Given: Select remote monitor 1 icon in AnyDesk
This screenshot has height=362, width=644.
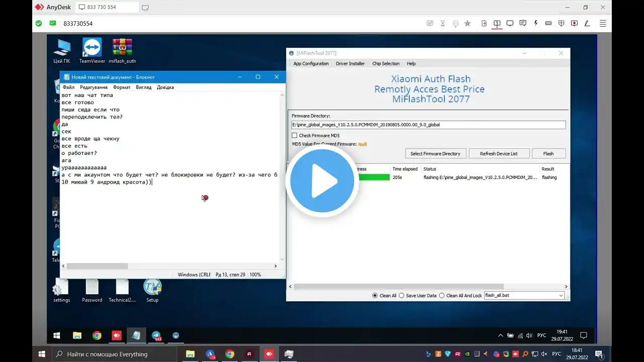Looking at the screenshot, I should pos(497,23).
